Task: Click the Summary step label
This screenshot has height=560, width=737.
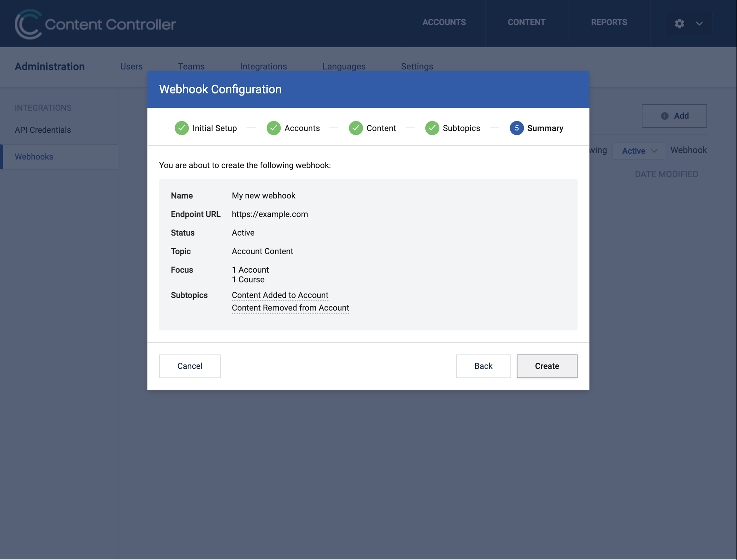Action: (x=545, y=128)
